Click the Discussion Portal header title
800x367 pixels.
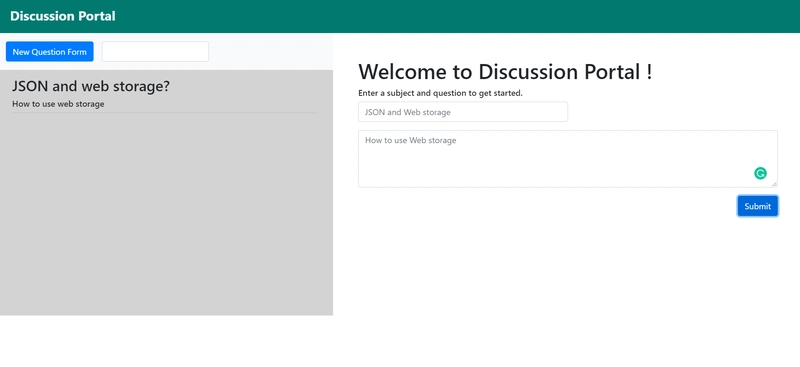click(x=63, y=16)
